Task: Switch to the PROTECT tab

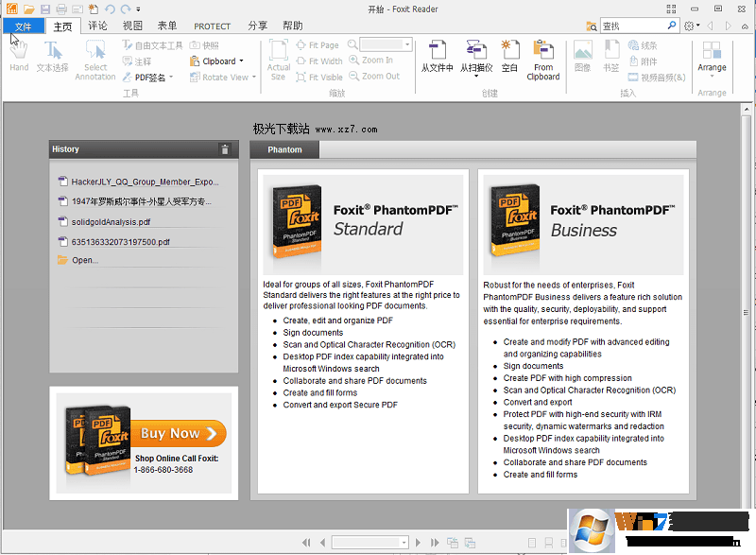Action: (x=213, y=26)
